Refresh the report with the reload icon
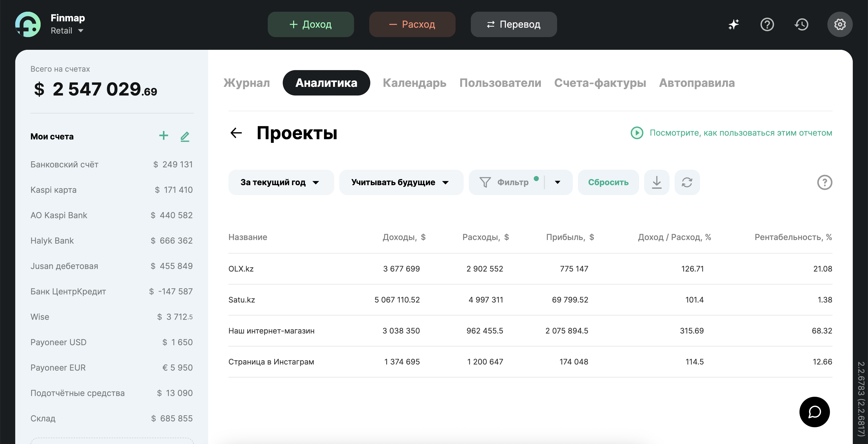Image resolution: width=868 pixels, height=444 pixels. pyautogui.click(x=687, y=182)
